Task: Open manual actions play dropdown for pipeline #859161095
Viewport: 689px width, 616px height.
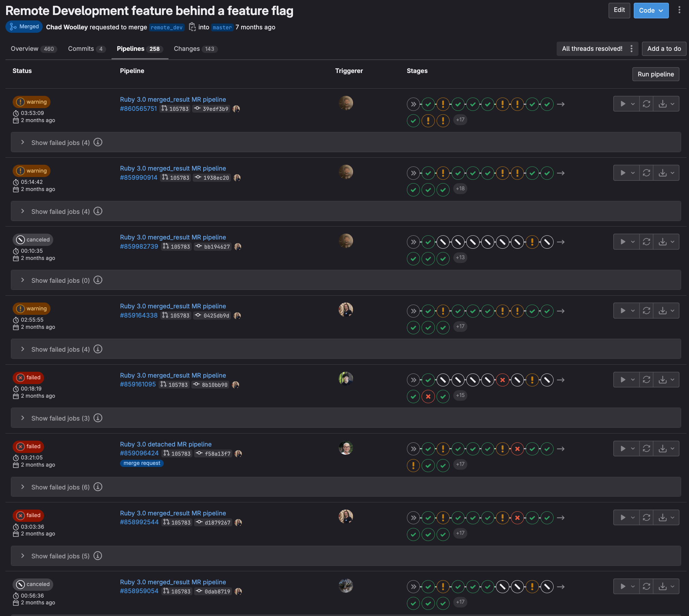Action: coord(626,380)
